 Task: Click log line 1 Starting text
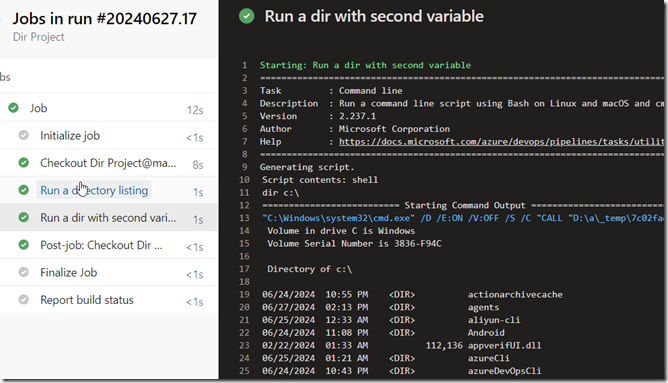366,65
